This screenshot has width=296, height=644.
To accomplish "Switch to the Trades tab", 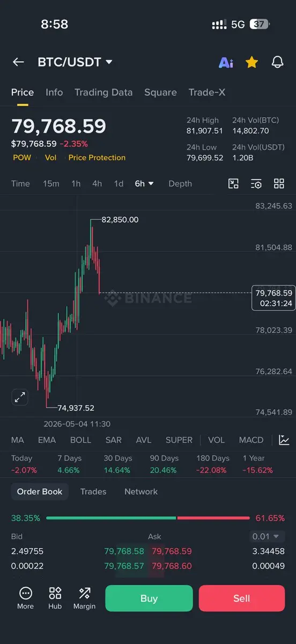I will (x=93, y=492).
